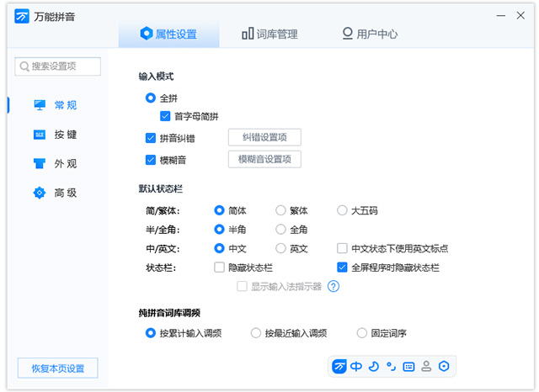Open the 高级 sidebar section
The image size is (539, 392).
coord(55,193)
